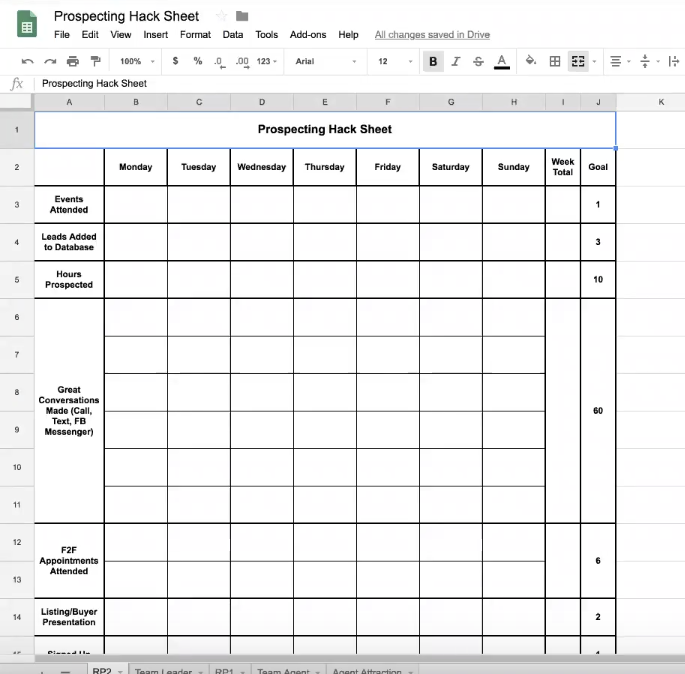Open the font size 12 dropdown
The height and width of the screenshot is (674, 685).
tap(395, 62)
